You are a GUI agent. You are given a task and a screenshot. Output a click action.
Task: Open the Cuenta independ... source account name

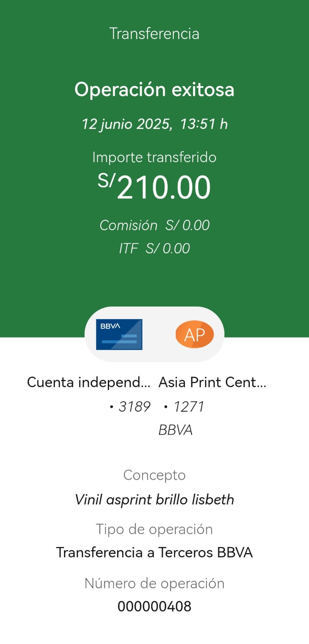point(89,382)
